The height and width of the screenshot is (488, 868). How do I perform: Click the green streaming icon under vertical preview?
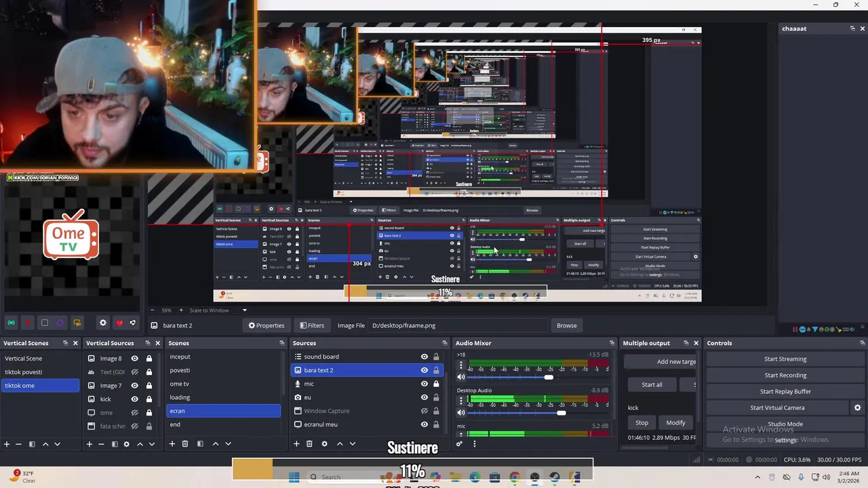pyautogui.click(x=12, y=323)
